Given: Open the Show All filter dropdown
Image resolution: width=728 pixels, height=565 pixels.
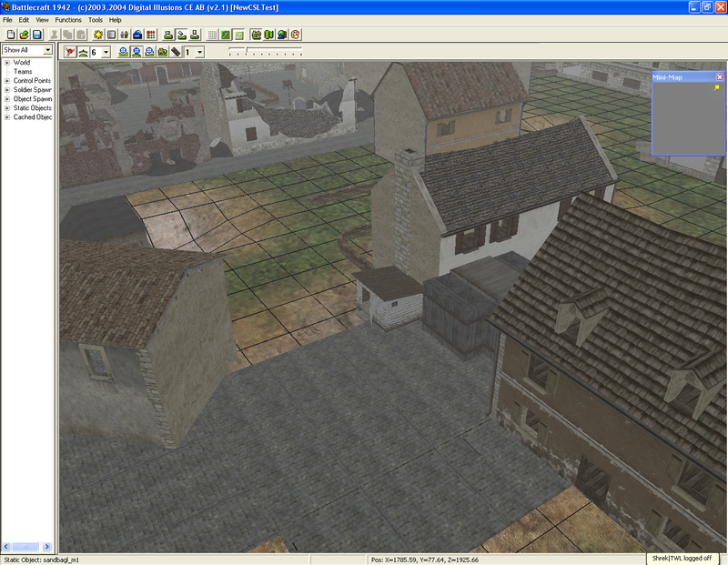Looking at the screenshot, I should pos(47,50).
